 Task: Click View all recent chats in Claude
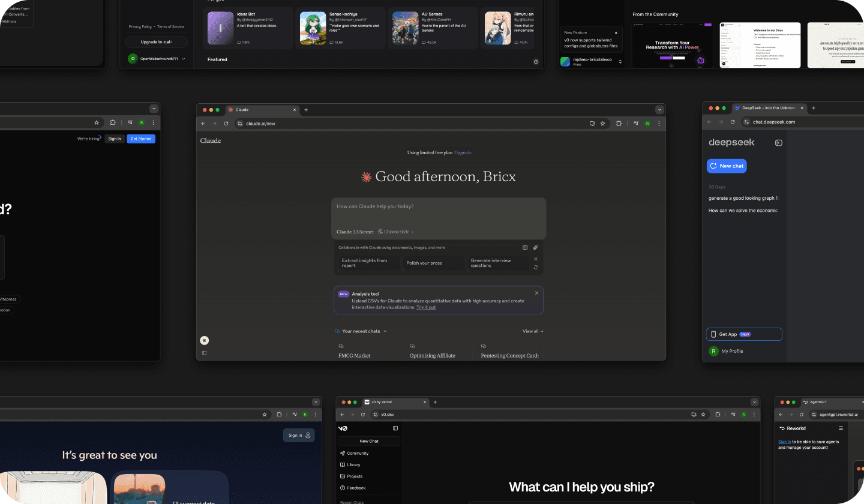(x=533, y=331)
